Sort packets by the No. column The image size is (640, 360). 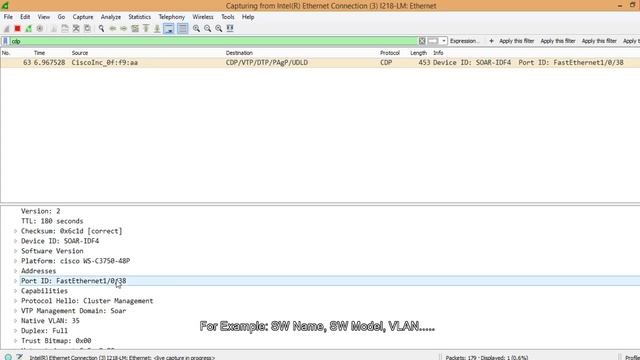click(x=6, y=53)
